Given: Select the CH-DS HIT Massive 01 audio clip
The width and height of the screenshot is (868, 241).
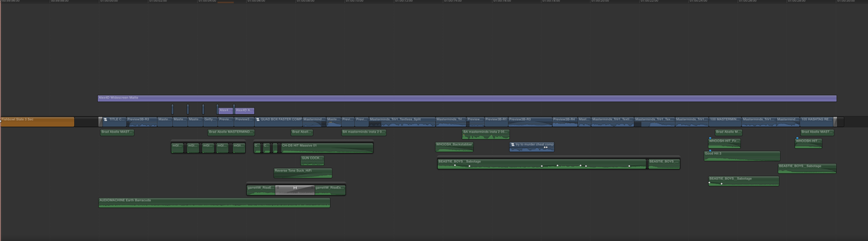Looking at the screenshot, I should (327, 148).
